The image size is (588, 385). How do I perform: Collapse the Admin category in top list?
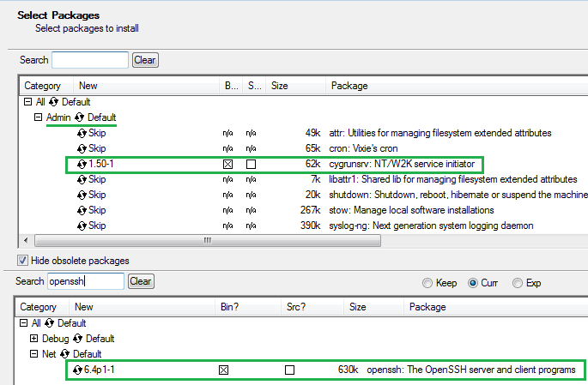[38, 117]
